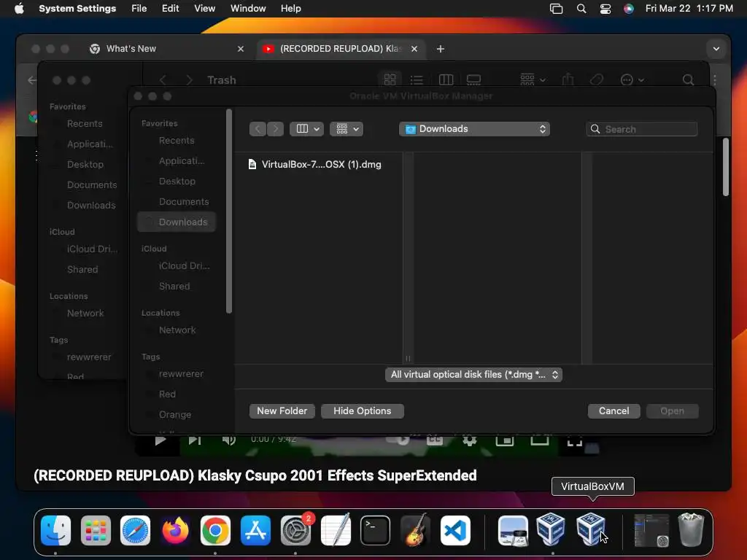The width and height of the screenshot is (747, 560).
Task: Click the dialog sidebar scrollbar
Action: coord(228,211)
